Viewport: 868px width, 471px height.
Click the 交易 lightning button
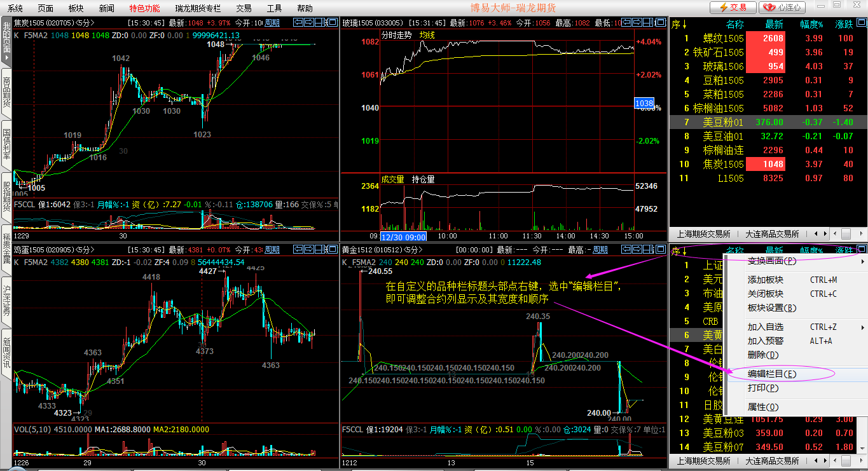coord(733,8)
